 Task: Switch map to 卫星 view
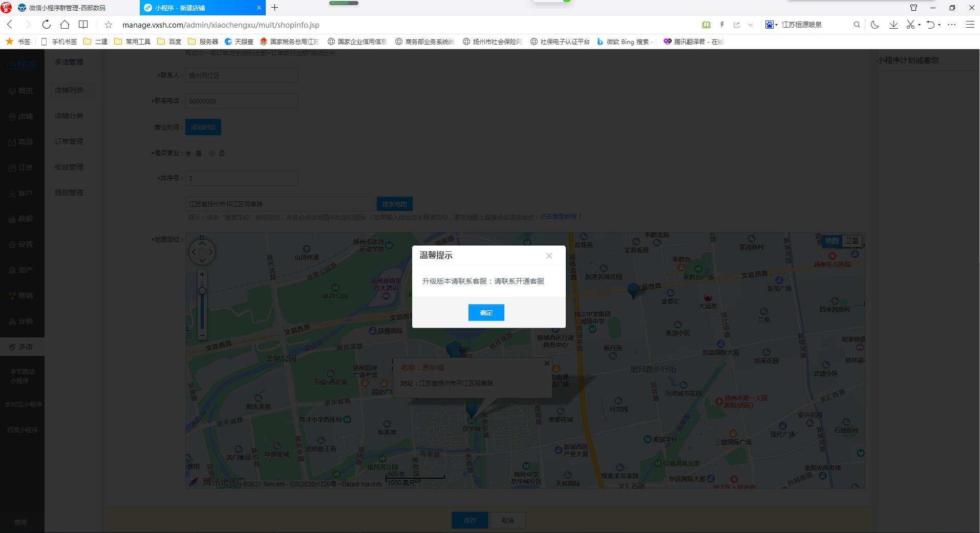(x=852, y=241)
